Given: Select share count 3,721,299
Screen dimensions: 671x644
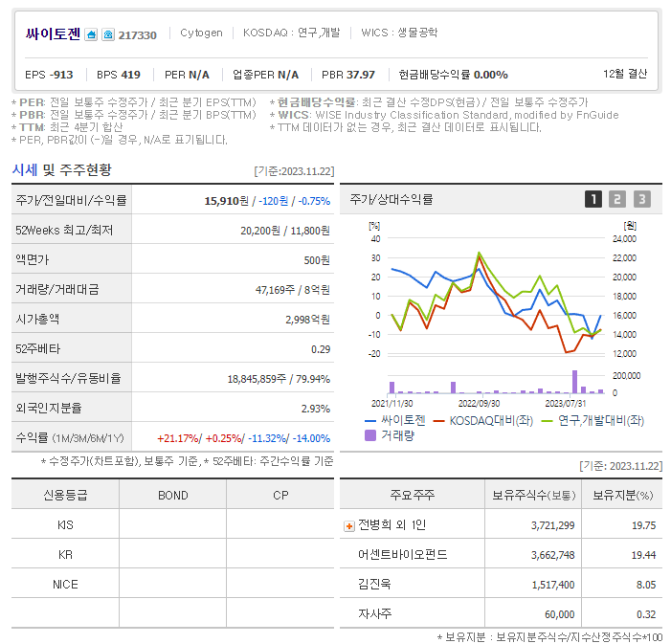Looking at the screenshot, I should [553, 525].
